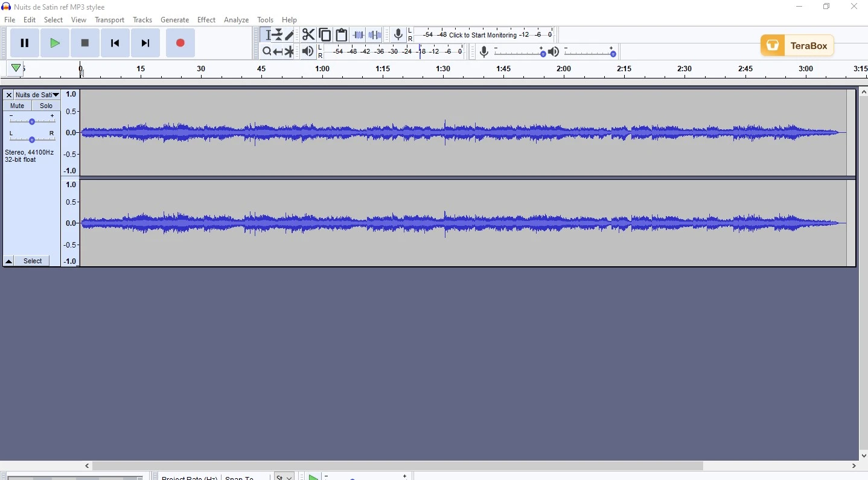The image size is (868, 480).
Task: Open the Effect menu
Action: pos(206,20)
